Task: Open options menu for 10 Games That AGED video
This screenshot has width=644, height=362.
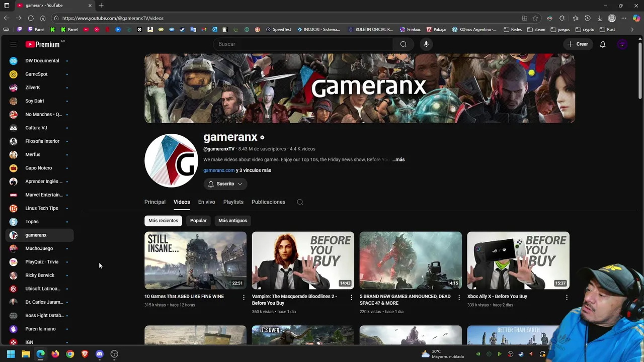Action: (x=244, y=297)
